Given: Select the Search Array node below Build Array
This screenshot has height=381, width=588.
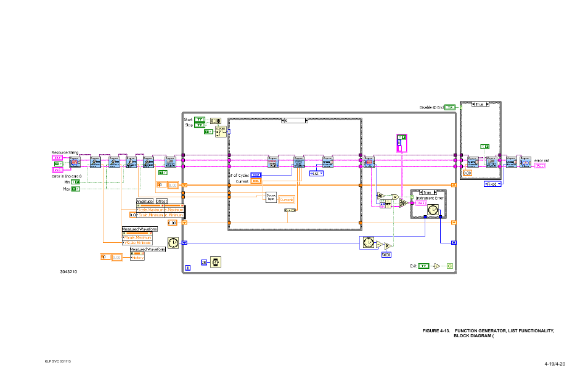Looking at the screenshot, I should [221, 132].
